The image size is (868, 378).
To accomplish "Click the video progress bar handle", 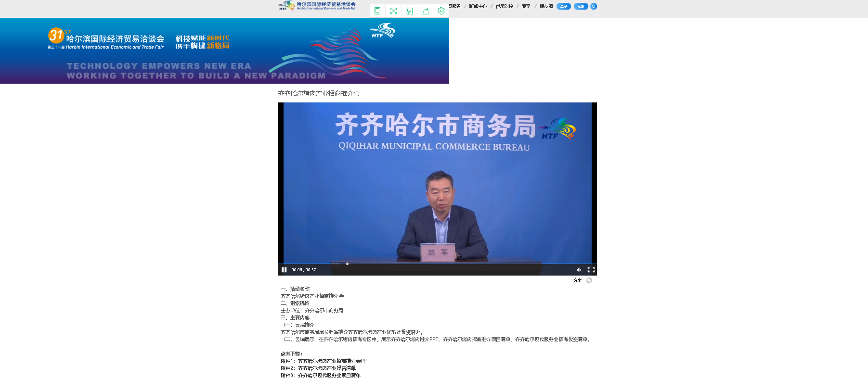I will [347, 264].
